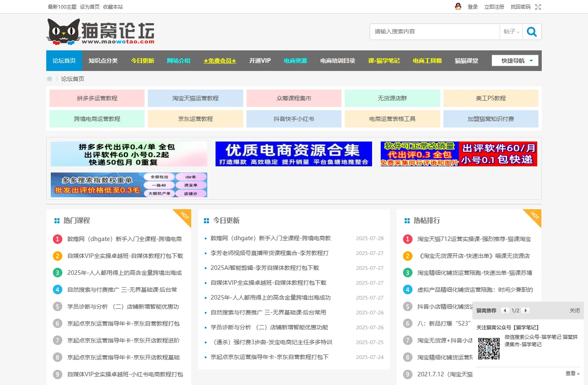Focus the search content input field
The width and height of the screenshot is (588, 385).
(x=435, y=32)
